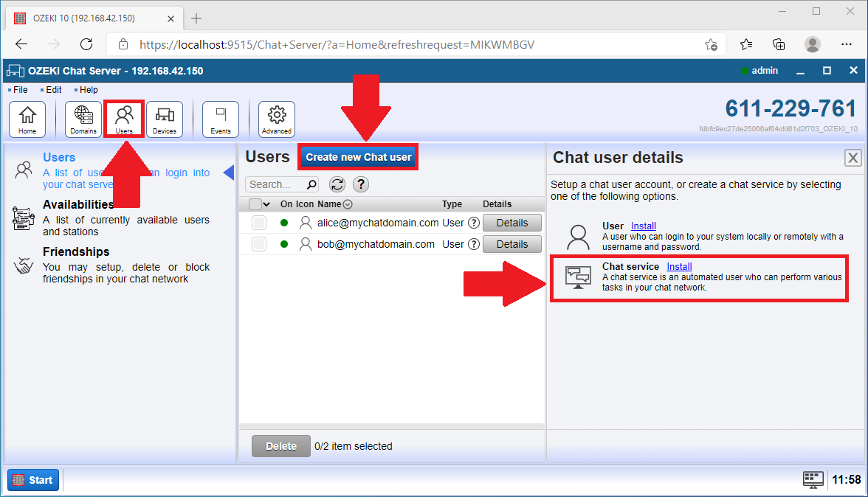
Task: Open the Home toolbar icon
Action: (27, 119)
